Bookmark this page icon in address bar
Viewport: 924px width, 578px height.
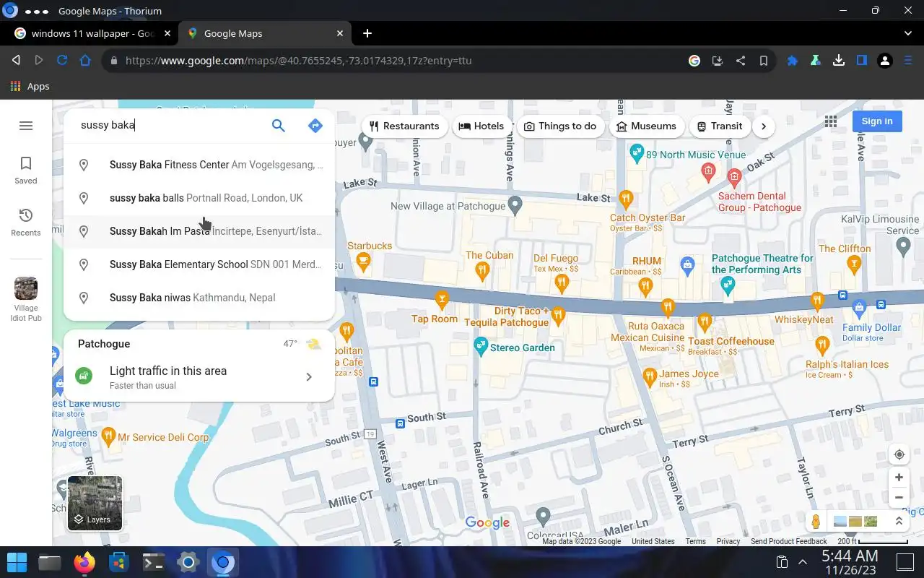pos(763,61)
